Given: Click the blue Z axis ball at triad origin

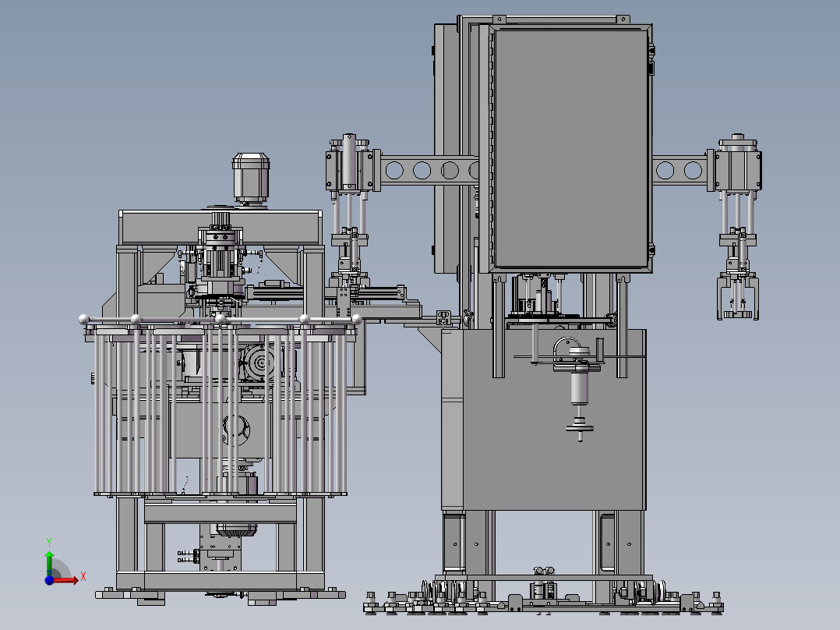Looking at the screenshot, I should [x=49, y=580].
